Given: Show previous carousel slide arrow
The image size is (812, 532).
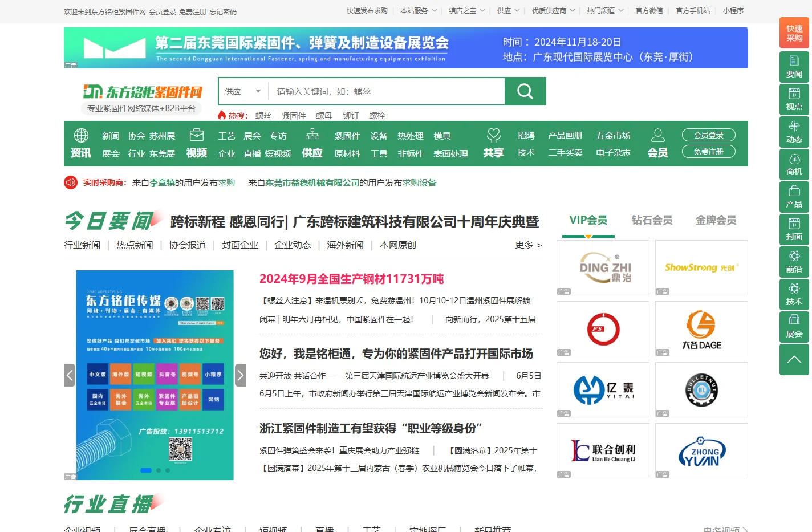Looking at the screenshot, I should (x=70, y=375).
